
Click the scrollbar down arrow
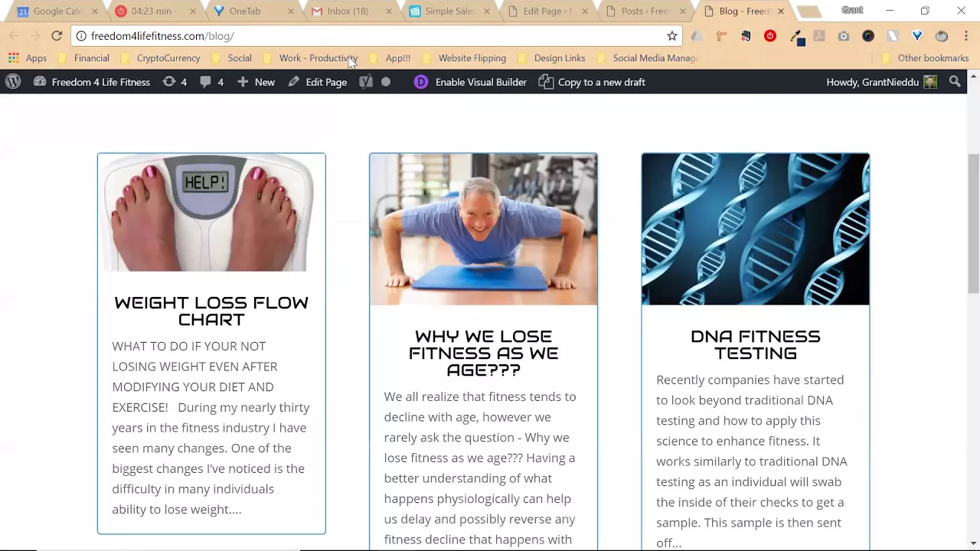click(973, 544)
